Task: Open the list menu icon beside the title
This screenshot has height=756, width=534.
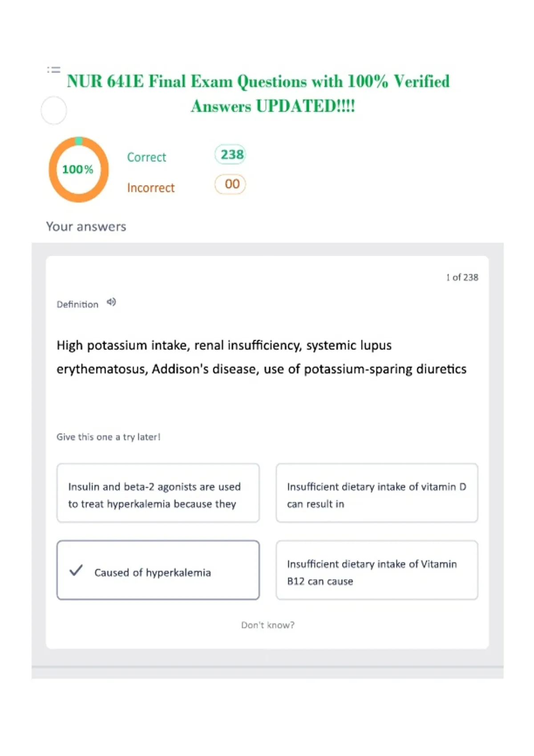Action: [x=53, y=70]
